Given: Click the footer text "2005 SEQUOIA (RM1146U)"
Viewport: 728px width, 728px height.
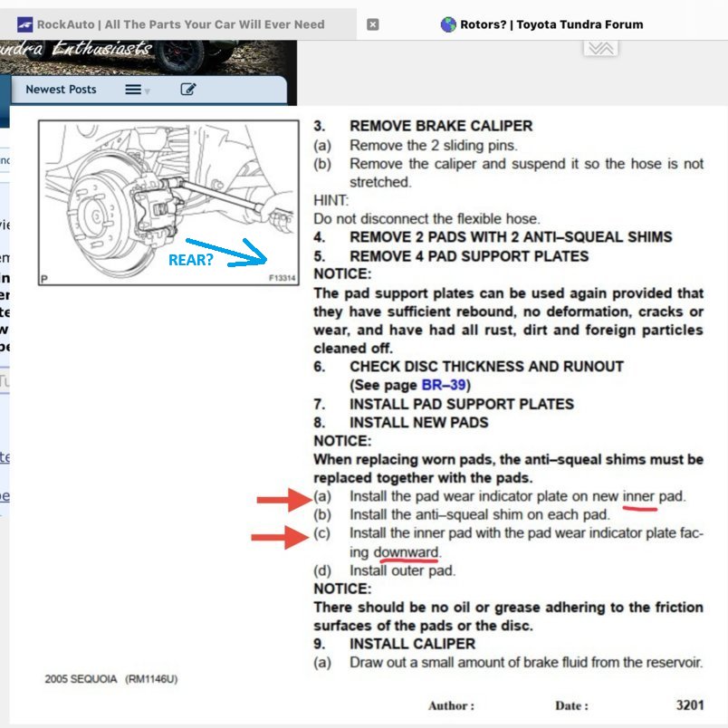Looking at the screenshot, I should (111, 679).
